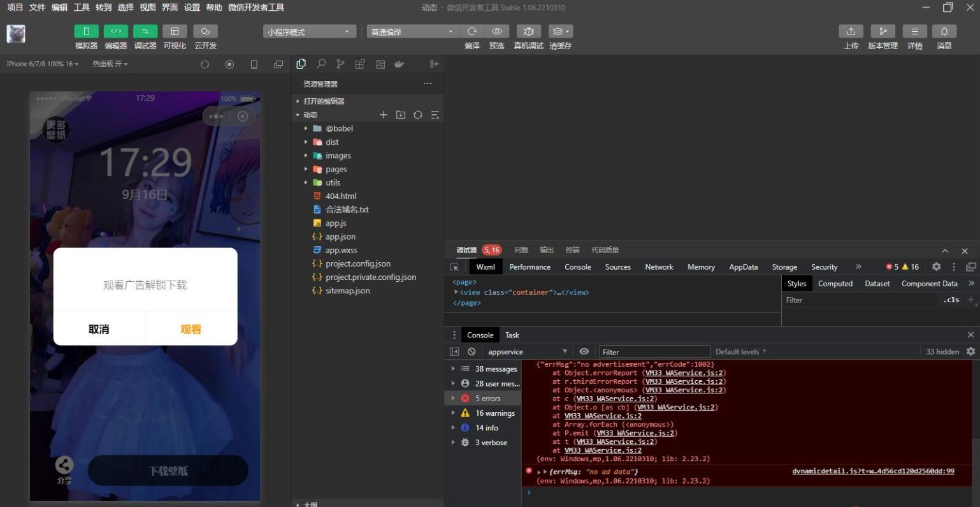980x507 pixels.
Task: Toggle the 调试器 debugger panel
Action: [145, 32]
